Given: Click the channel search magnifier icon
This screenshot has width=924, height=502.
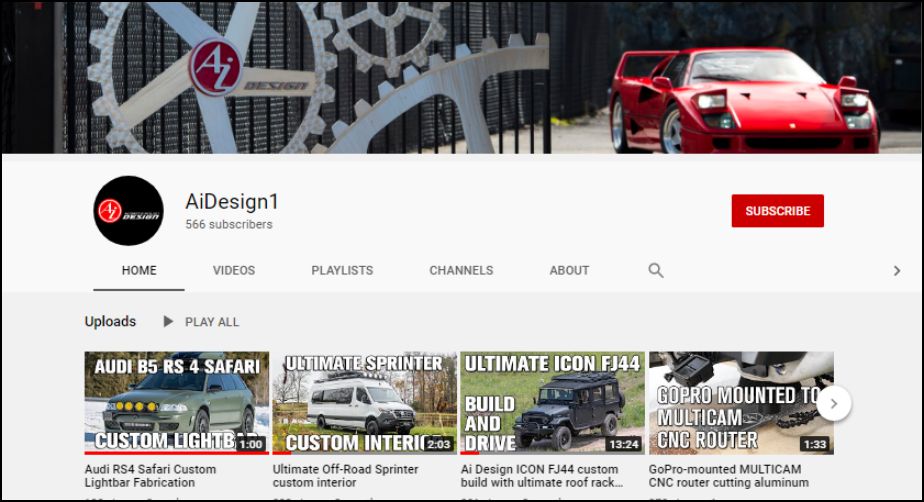Looking at the screenshot, I should [656, 270].
